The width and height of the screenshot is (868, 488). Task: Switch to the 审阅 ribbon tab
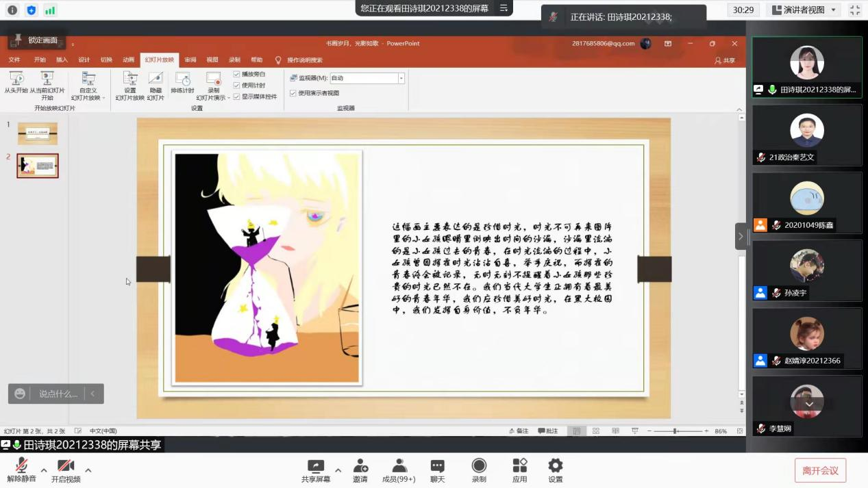coord(190,60)
